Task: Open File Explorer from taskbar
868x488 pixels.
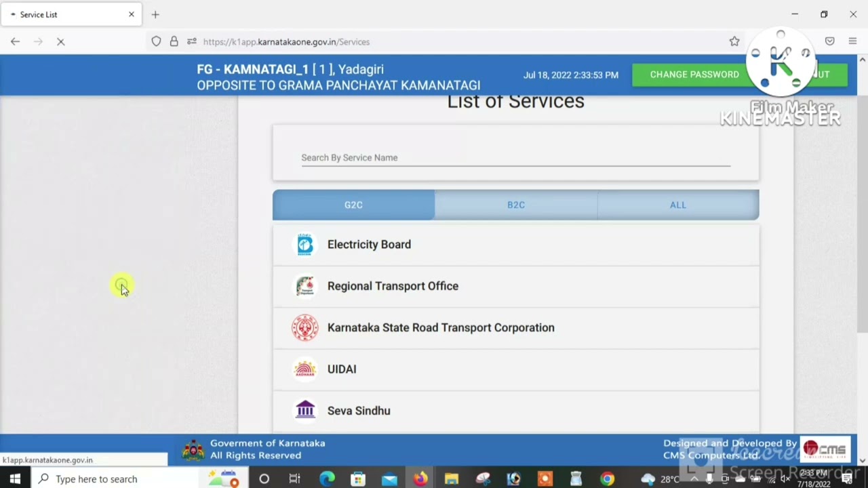Action: 452,479
